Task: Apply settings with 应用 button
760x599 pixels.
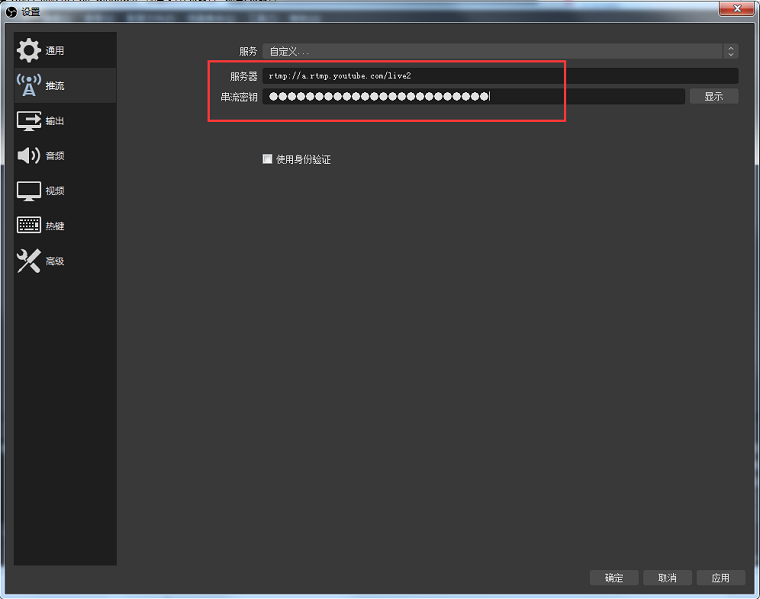Action: point(720,578)
